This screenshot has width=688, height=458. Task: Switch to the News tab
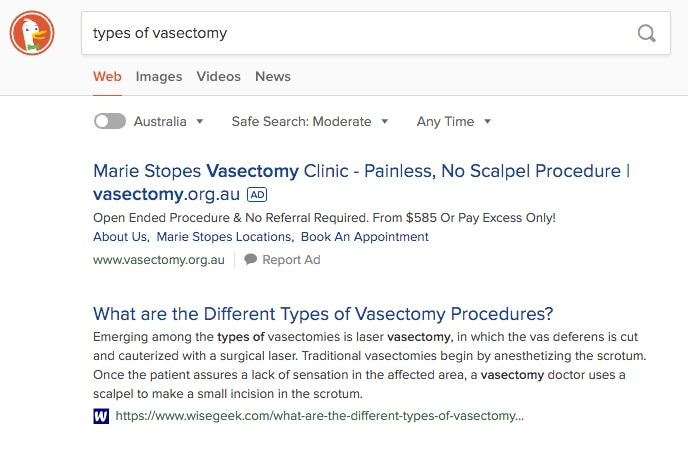[x=273, y=76]
